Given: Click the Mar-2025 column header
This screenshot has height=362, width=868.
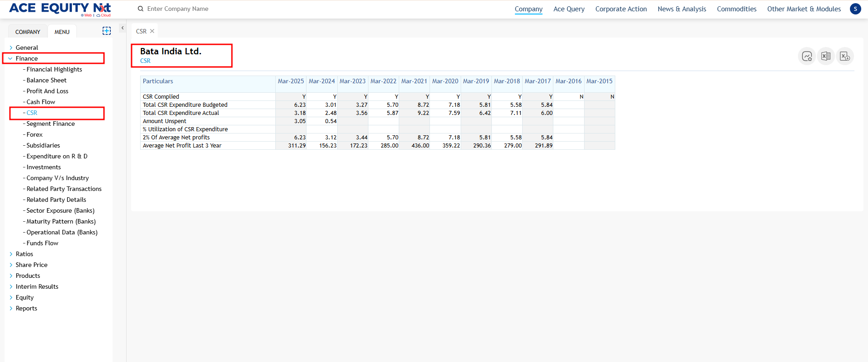Looking at the screenshot, I should point(291,81).
